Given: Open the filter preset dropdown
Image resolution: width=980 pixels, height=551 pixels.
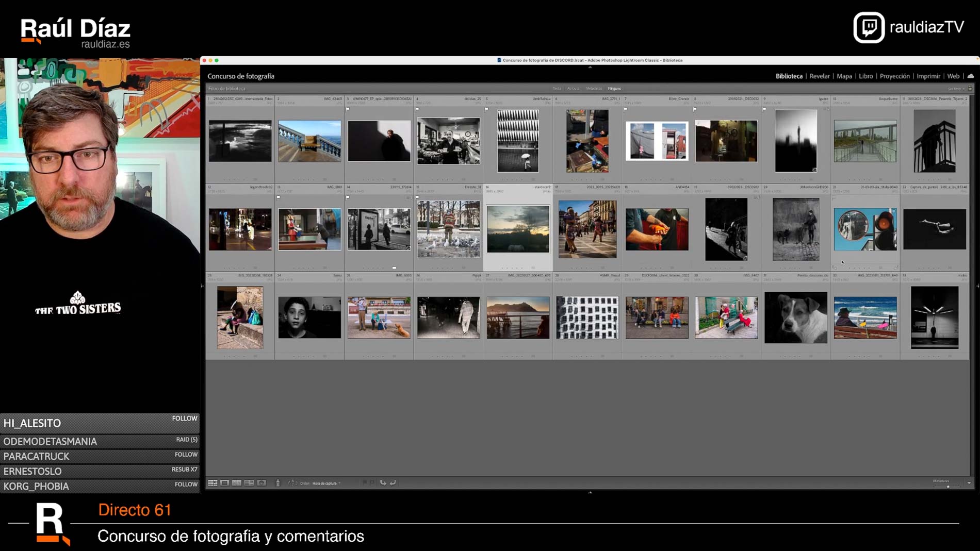Looking at the screenshot, I should pos(956,89).
